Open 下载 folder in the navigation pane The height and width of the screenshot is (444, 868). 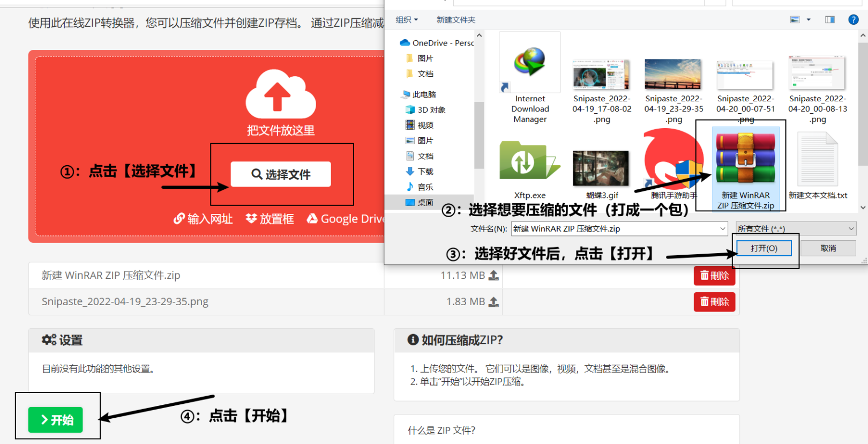point(425,172)
